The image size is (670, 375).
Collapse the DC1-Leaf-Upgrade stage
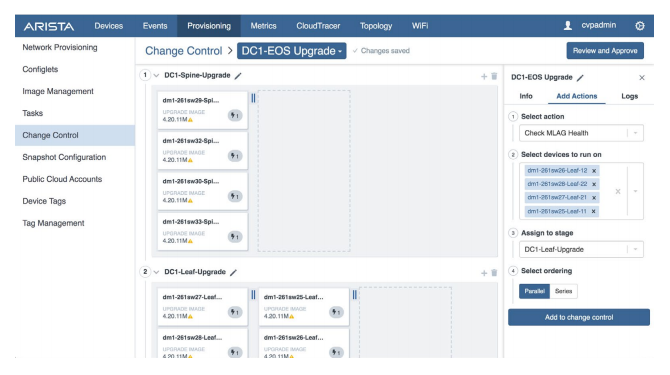156,272
